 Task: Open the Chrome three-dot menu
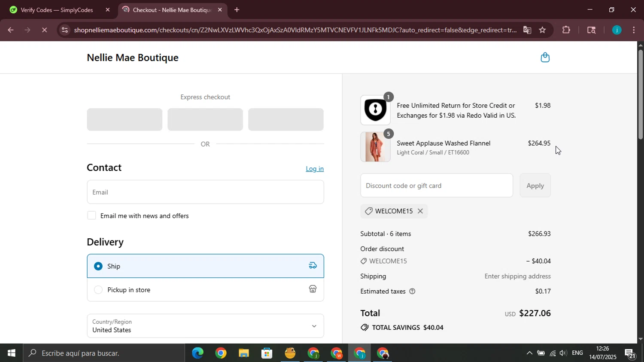[634, 30]
